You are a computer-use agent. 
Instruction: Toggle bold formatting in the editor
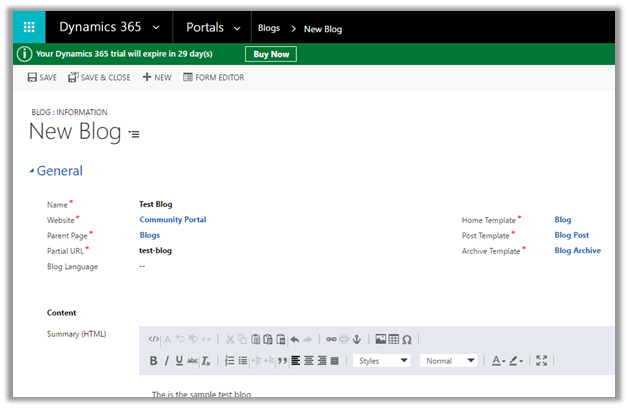pos(153,361)
